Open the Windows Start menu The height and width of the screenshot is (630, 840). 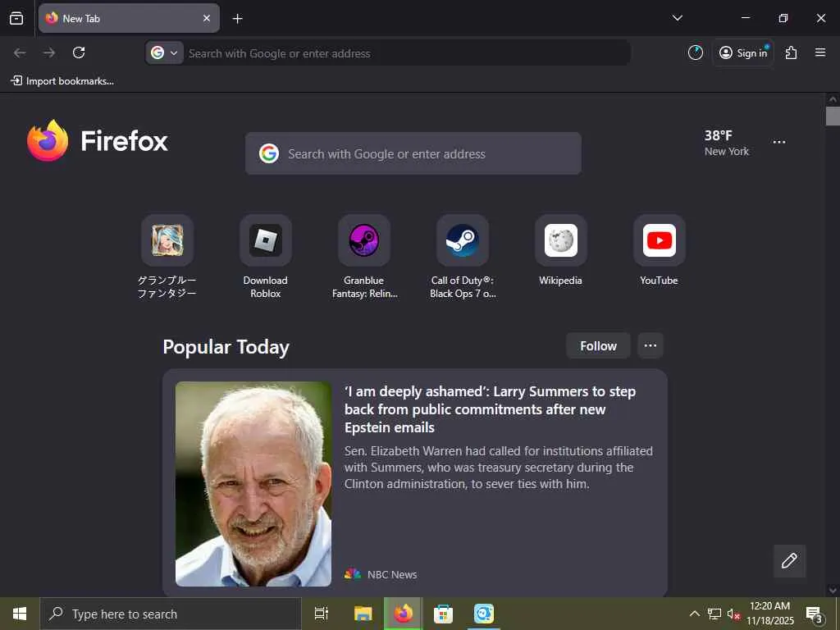pyautogui.click(x=20, y=614)
